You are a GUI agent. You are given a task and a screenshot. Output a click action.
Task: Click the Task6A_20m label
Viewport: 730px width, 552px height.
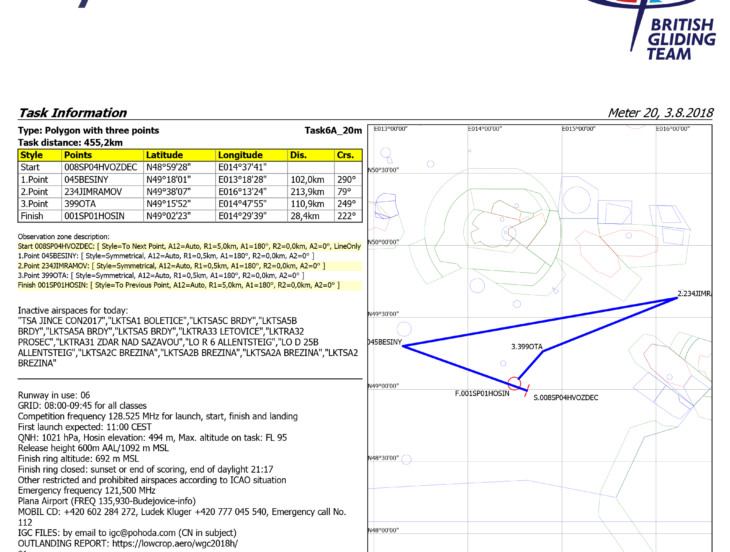(332, 131)
